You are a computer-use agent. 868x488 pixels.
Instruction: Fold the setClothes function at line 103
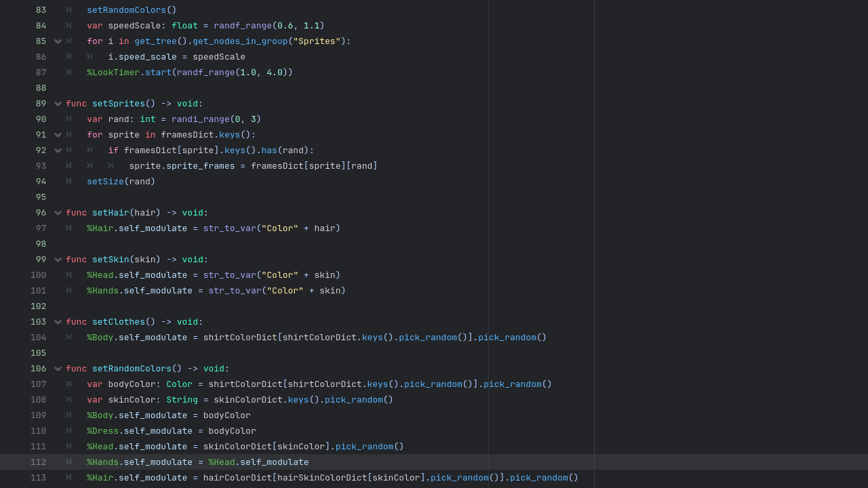[58, 322]
